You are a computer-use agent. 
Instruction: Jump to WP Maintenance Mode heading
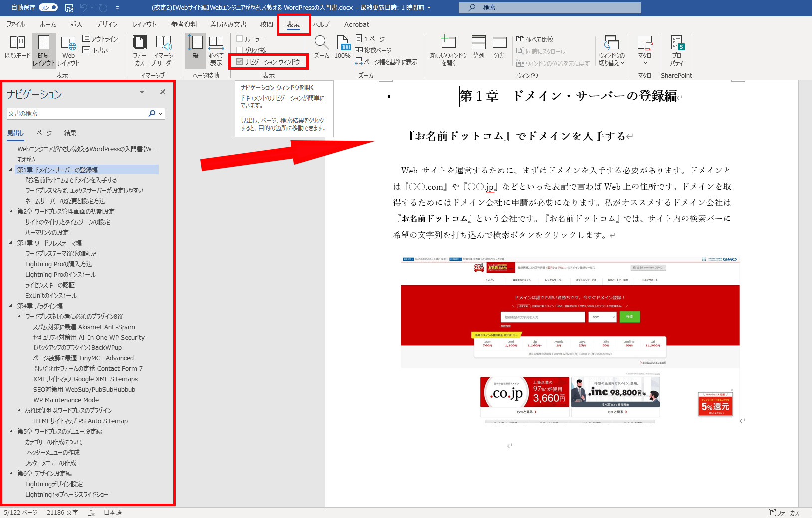(x=66, y=400)
